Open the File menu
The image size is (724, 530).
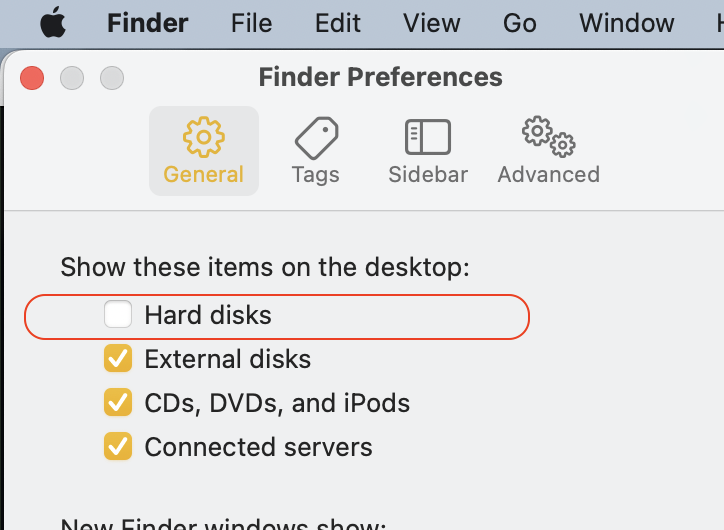pos(251,23)
